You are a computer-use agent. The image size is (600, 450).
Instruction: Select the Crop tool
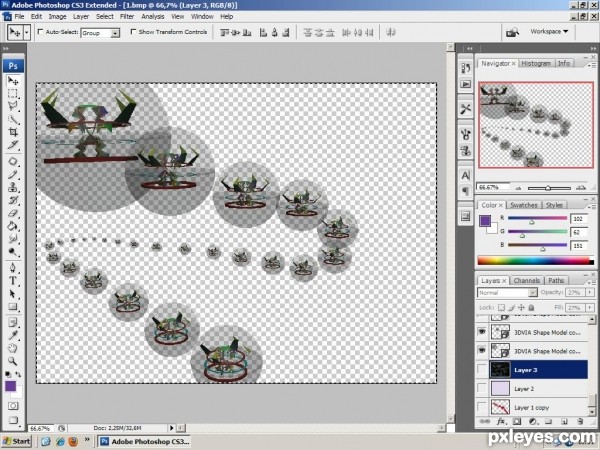pos(13,132)
